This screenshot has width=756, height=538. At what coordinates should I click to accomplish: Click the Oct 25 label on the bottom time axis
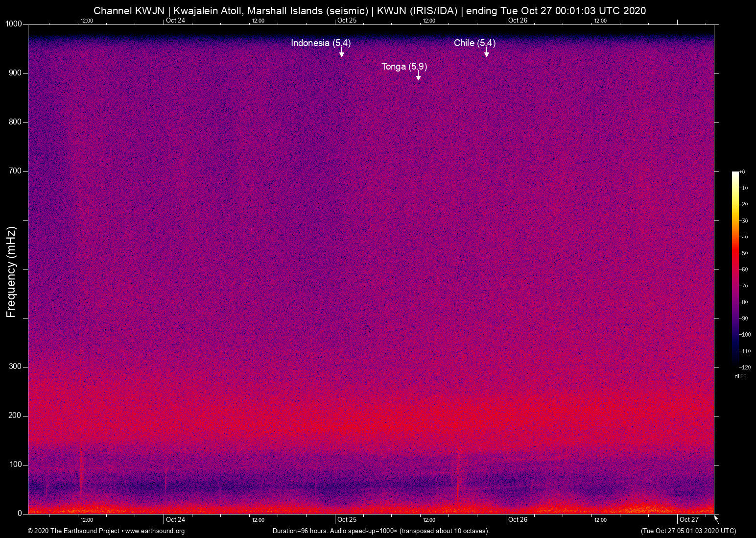pyautogui.click(x=347, y=519)
